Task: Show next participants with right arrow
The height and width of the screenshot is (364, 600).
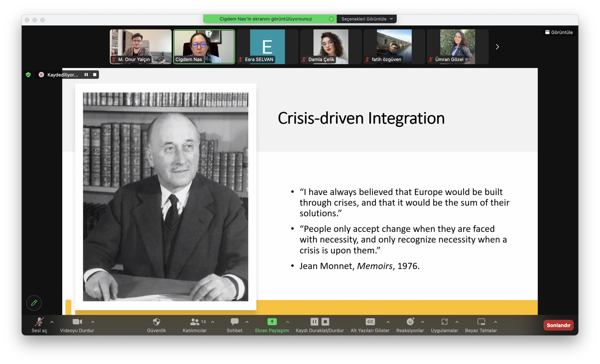Action: [497, 47]
